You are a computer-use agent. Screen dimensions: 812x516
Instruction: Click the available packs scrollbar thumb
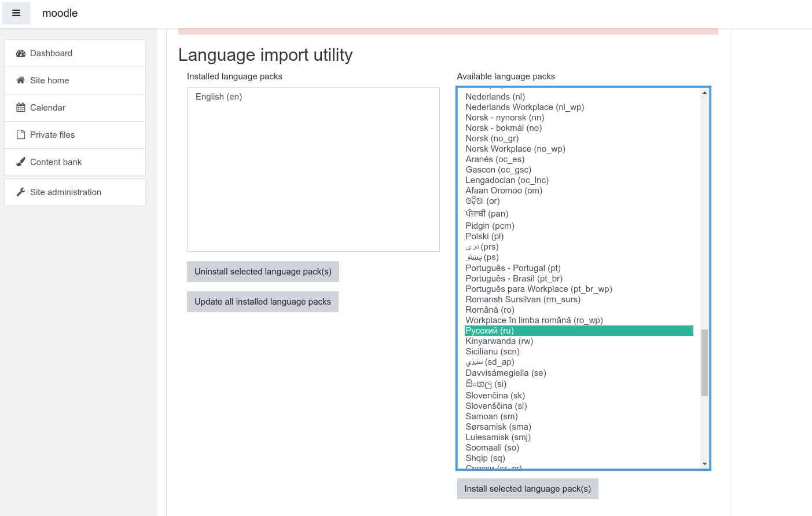704,363
